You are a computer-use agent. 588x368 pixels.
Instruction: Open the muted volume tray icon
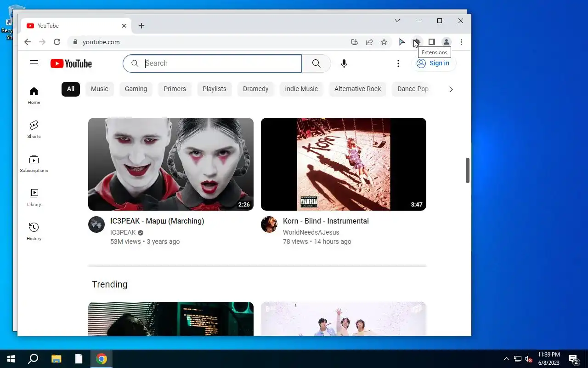[x=528, y=359]
